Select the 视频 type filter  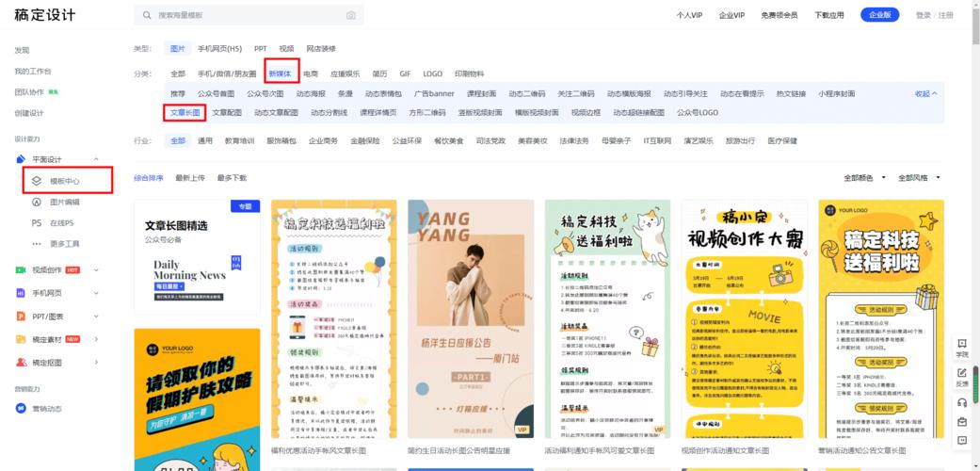click(x=286, y=48)
